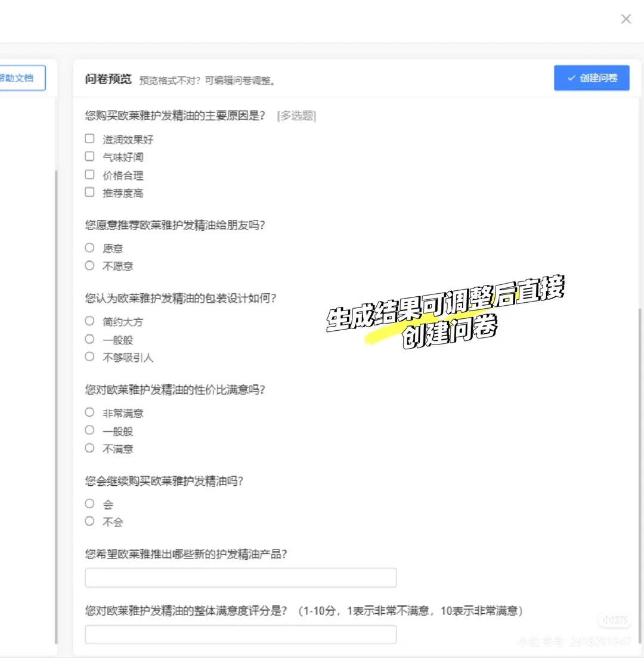
Task: Check the 气味好闻 option
Action: [89, 157]
